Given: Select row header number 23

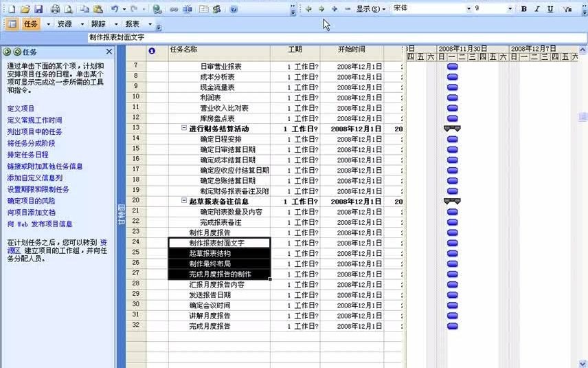Looking at the screenshot, I should point(136,232).
